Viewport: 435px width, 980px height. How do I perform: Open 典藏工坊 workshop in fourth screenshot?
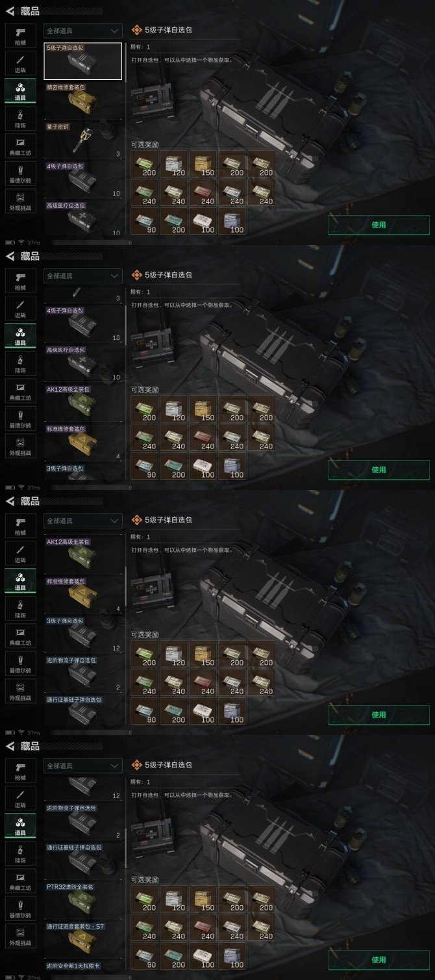coord(20,881)
